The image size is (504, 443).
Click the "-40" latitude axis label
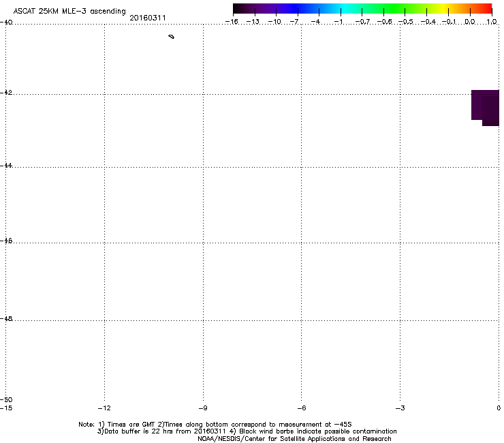click(x=6, y=22)
